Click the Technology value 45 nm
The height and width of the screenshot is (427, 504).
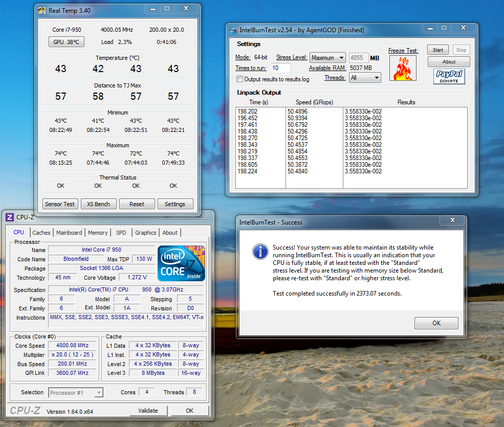62,277
